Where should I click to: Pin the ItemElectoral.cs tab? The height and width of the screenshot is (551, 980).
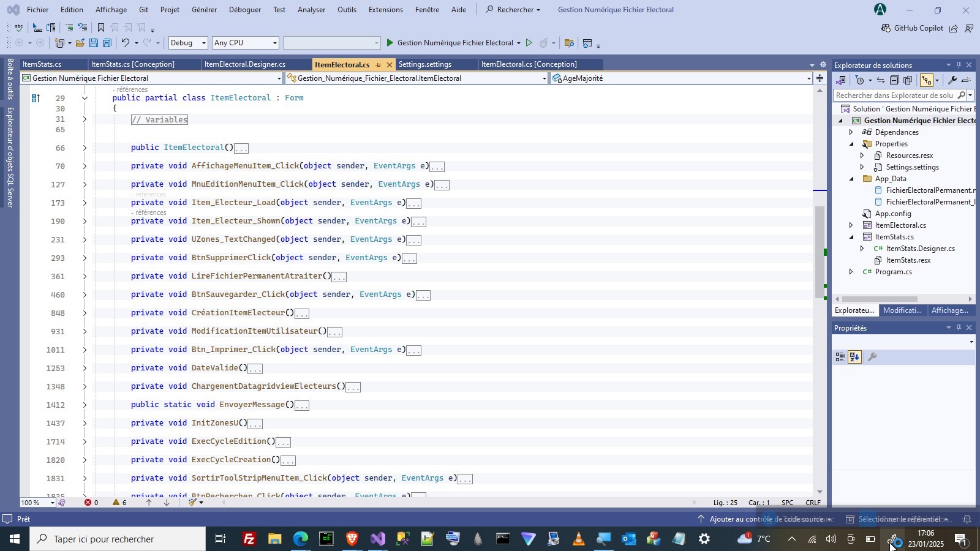378,65
